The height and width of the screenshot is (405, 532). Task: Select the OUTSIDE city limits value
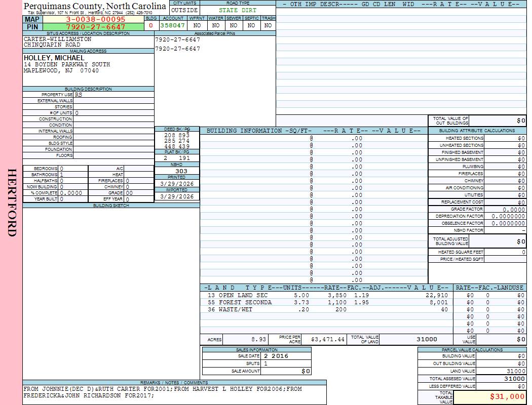click(184, 10)
